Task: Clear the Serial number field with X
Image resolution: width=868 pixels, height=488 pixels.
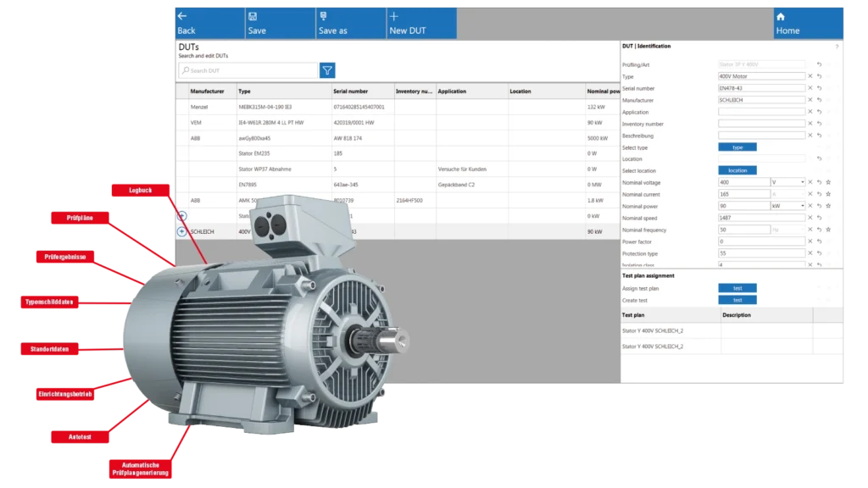Action: point(810,88)
